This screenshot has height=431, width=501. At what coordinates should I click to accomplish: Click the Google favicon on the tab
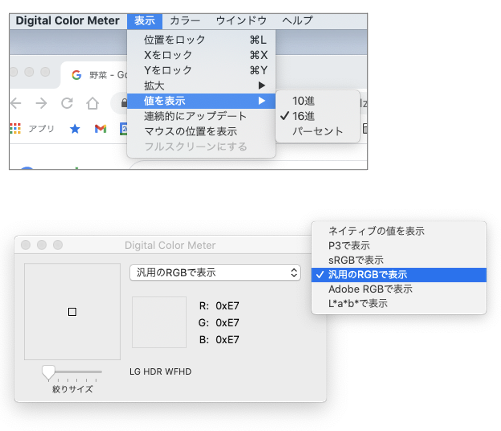coord(76,75)
